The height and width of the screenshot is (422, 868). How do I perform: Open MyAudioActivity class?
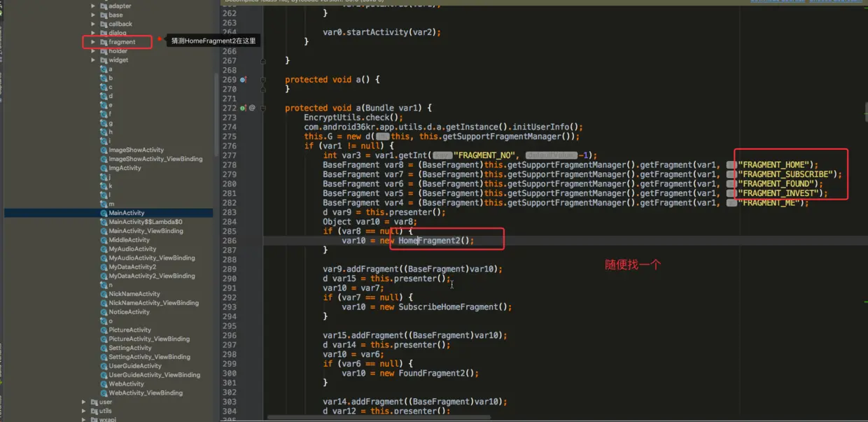click(132, 249)
